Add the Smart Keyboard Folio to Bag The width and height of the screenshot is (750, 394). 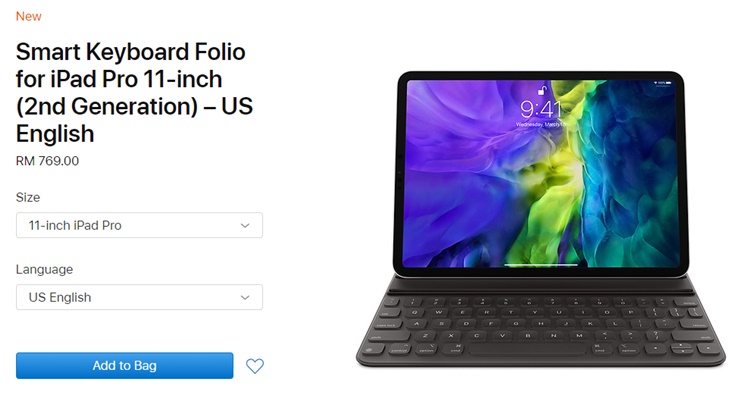click(x=124, y=366)
